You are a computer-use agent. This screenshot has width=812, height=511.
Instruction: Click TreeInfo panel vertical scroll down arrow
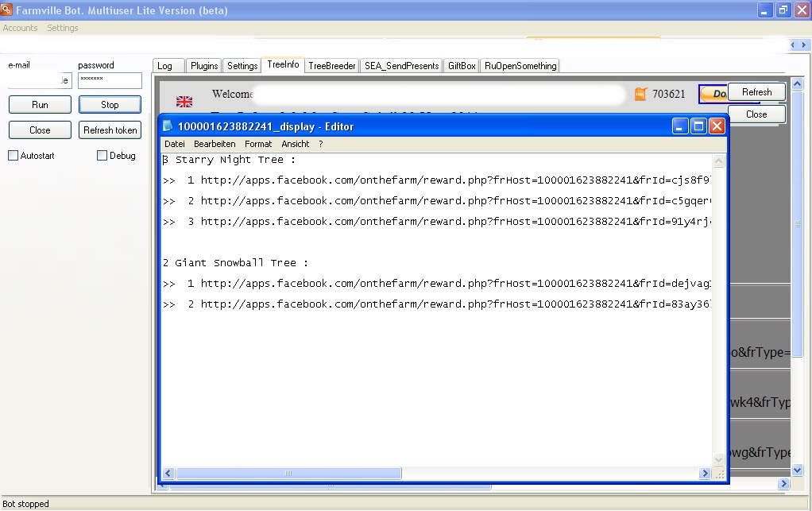click(x=798, y=470)
